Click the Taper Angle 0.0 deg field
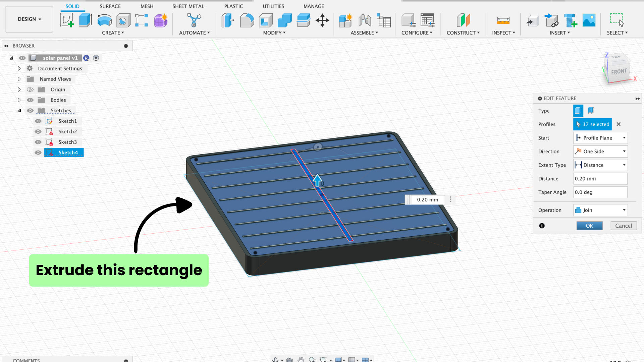Screen dimensions: 644x362 (600, 192)
